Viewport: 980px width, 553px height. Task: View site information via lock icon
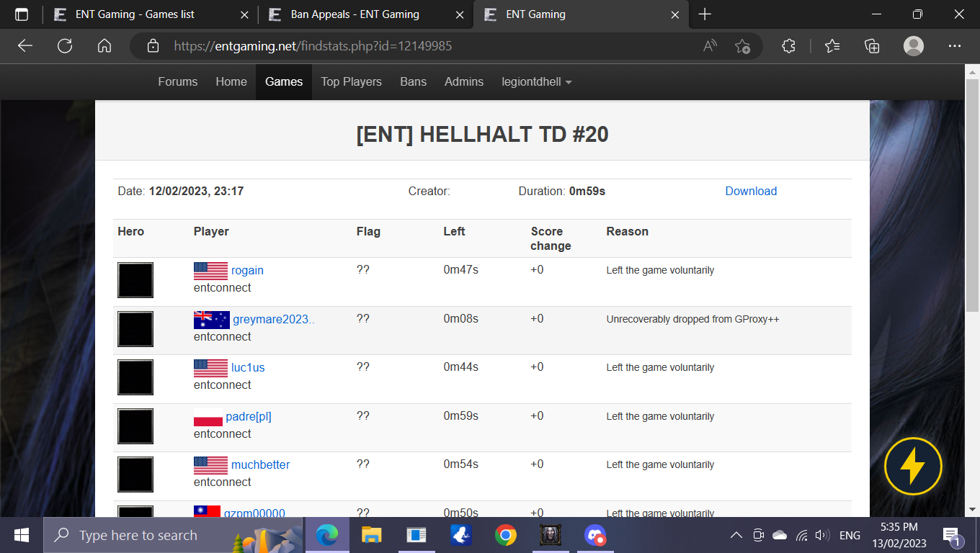[x=153, y=46]
